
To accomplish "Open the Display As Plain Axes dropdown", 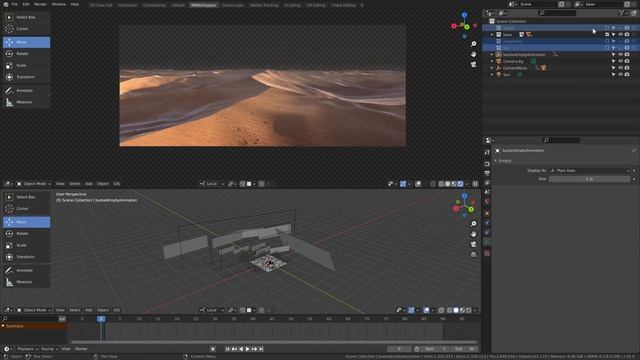I will tap(590, 171).
